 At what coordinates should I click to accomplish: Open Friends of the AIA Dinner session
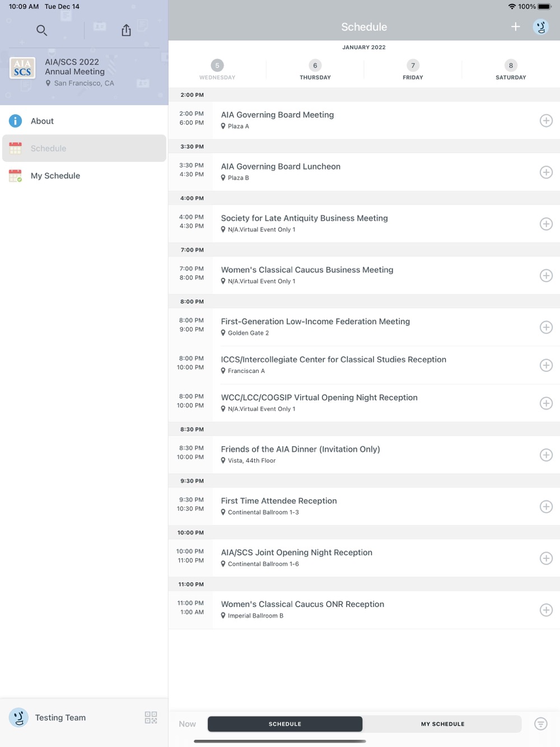pos(364,455)
